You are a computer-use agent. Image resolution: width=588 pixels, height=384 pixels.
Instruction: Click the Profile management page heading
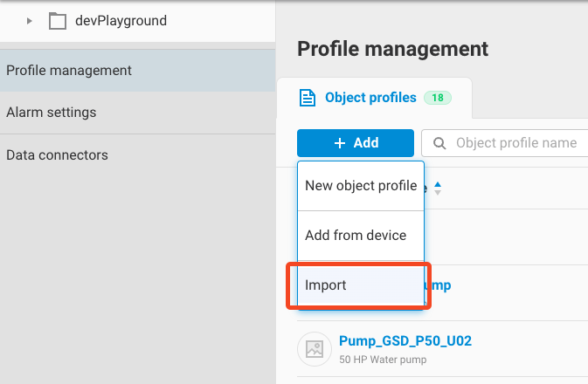[x=392, y=49]
